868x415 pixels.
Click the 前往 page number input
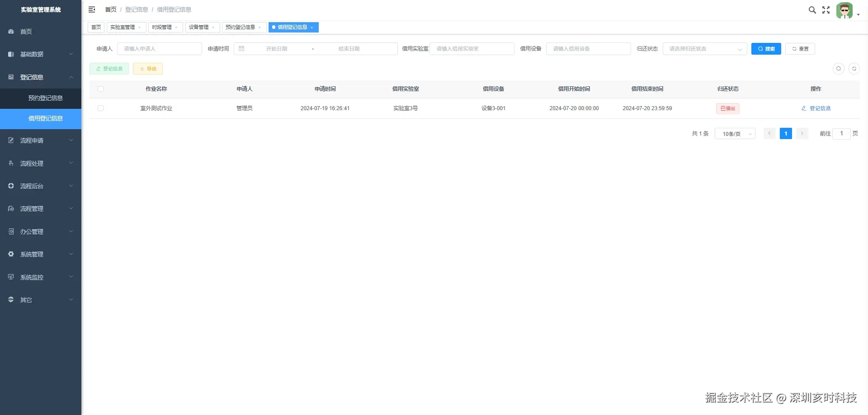(841, 134)
